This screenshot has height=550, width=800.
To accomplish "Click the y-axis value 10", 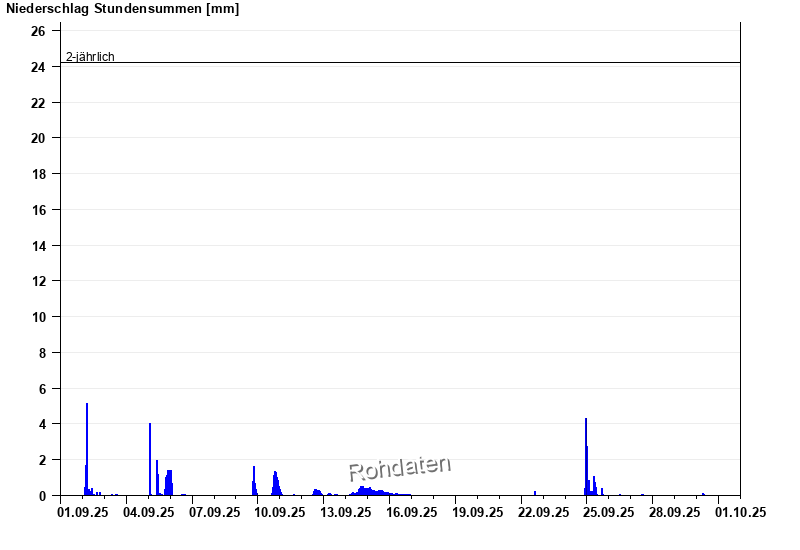I will point(38,317).
